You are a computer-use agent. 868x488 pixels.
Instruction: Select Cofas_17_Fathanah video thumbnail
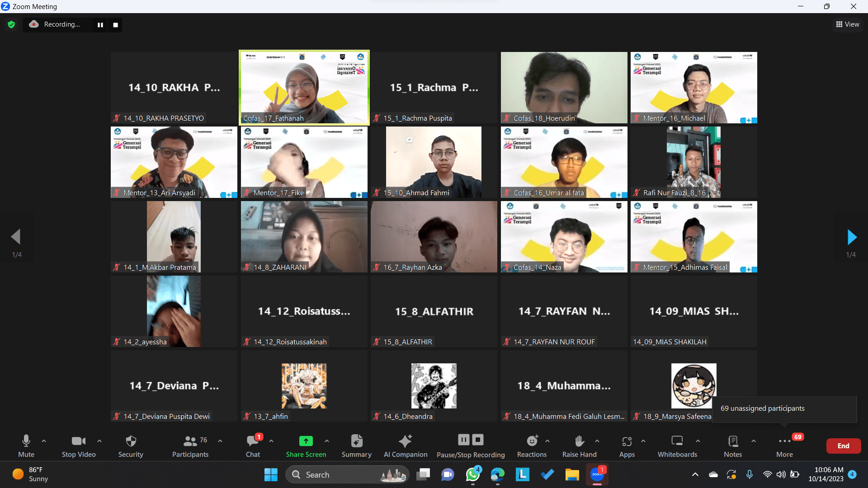pyautogui.click(x=304, y=87)
